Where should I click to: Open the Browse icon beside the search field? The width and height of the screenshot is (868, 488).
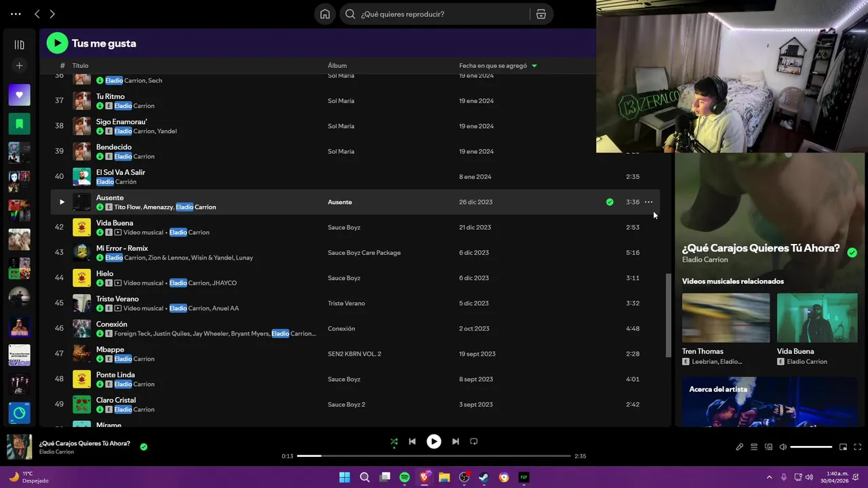click(541, 14)
